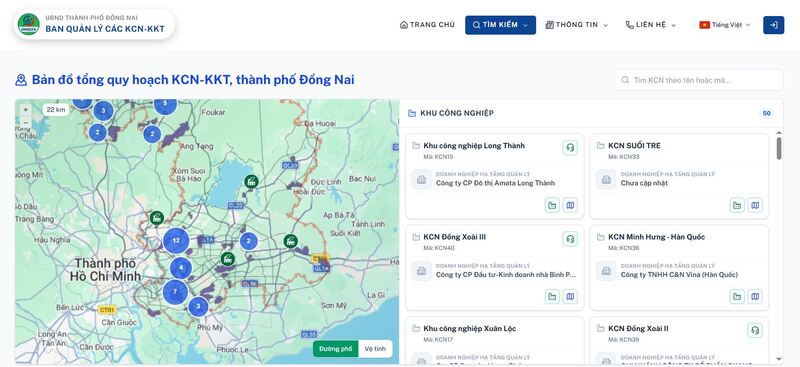Click the BAN QUẢN LÝ CÁC KCN-KKT logo

click(94, 25)
